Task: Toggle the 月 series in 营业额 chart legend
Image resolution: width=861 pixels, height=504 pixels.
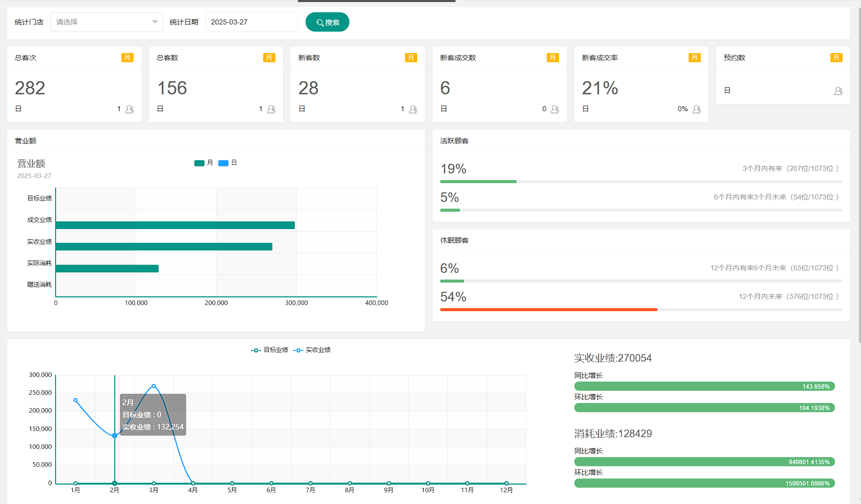Action: pos(204,163)
